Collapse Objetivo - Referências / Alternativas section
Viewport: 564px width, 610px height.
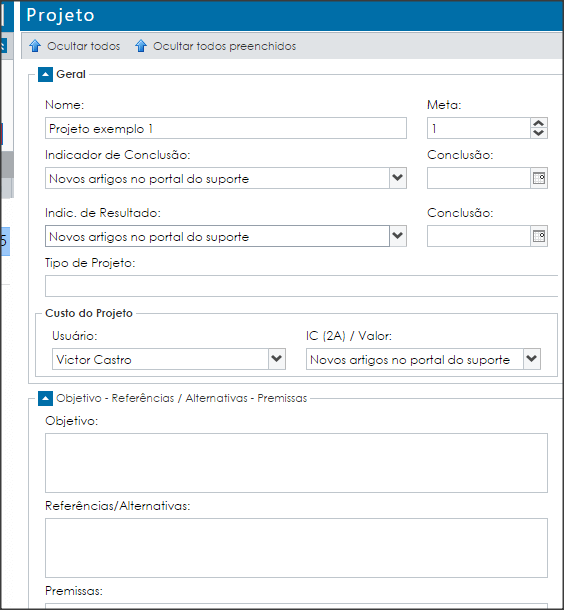point(45,398)
